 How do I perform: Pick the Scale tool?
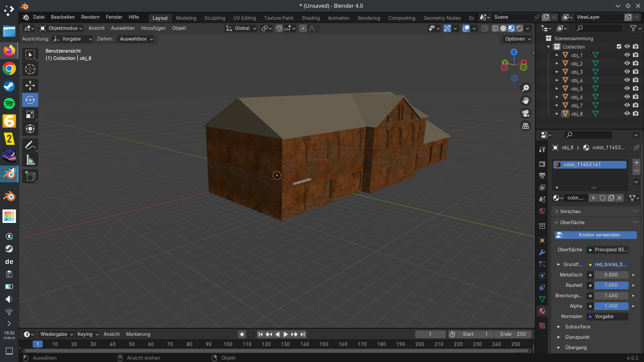pyautogui.click(x=30, y=114)
